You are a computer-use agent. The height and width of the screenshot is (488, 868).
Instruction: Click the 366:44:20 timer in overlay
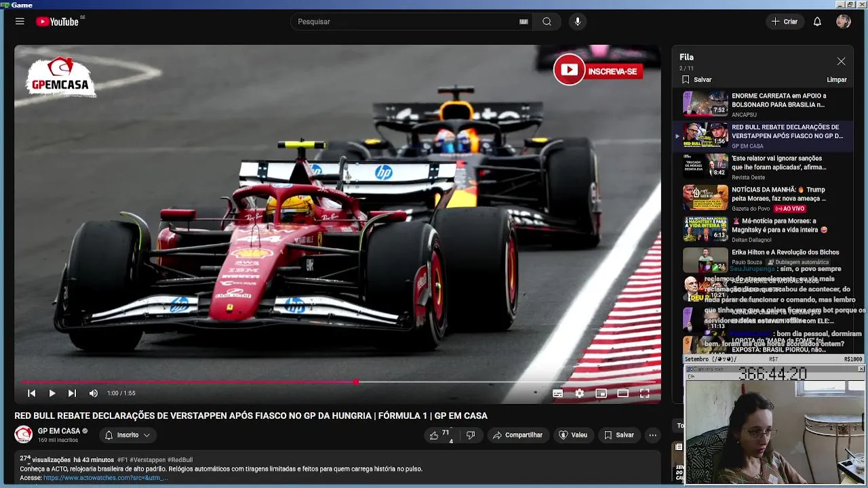tap(772, 373)
